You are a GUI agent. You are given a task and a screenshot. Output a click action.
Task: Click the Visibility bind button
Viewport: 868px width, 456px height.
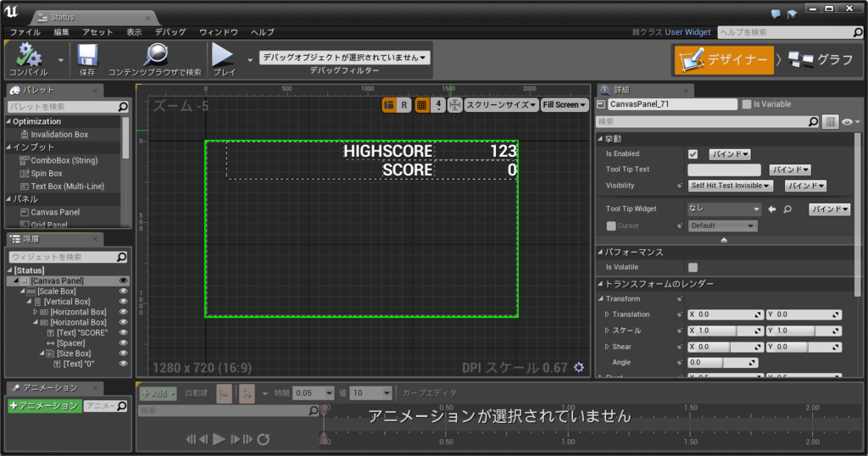click(x=805, y=186)
